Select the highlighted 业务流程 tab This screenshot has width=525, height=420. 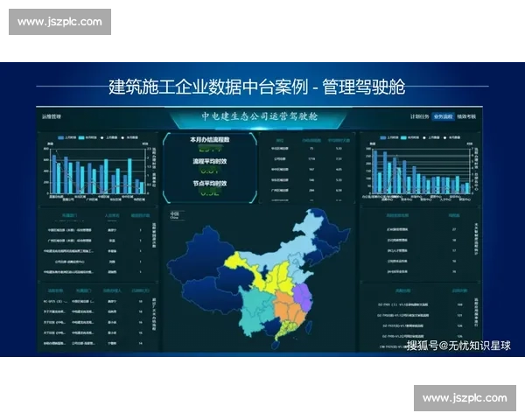coord(443,116)
